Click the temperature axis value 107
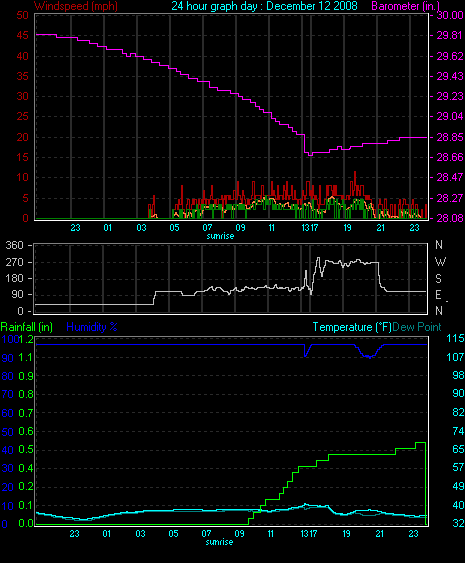 (x=455, y=357)
